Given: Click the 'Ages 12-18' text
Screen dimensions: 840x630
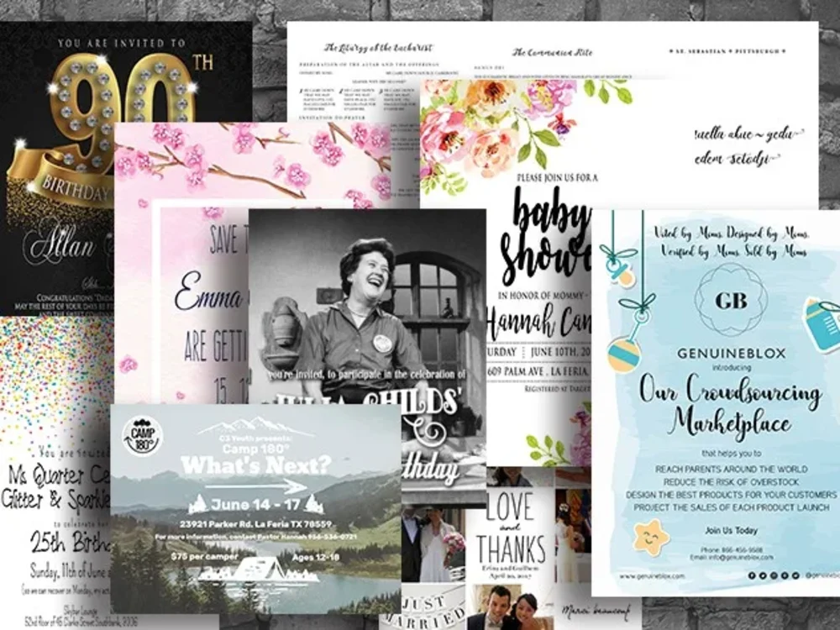Looking at the screenshot, I should [x=316, y=558].
